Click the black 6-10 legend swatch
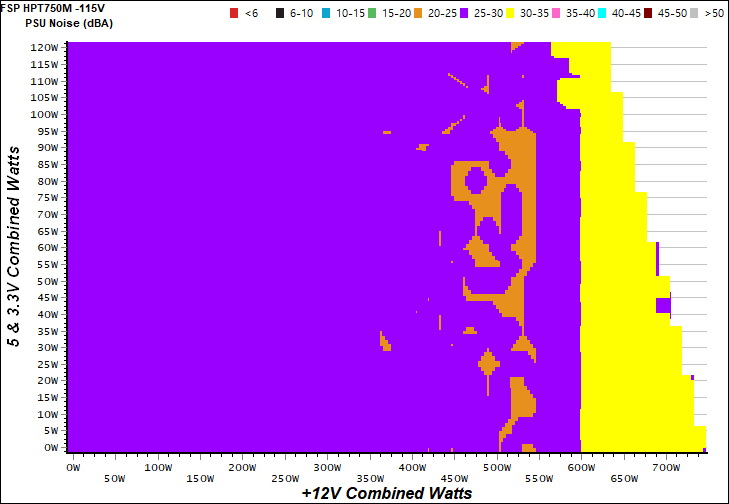729x504 pixels. click(x=281, y=13)
